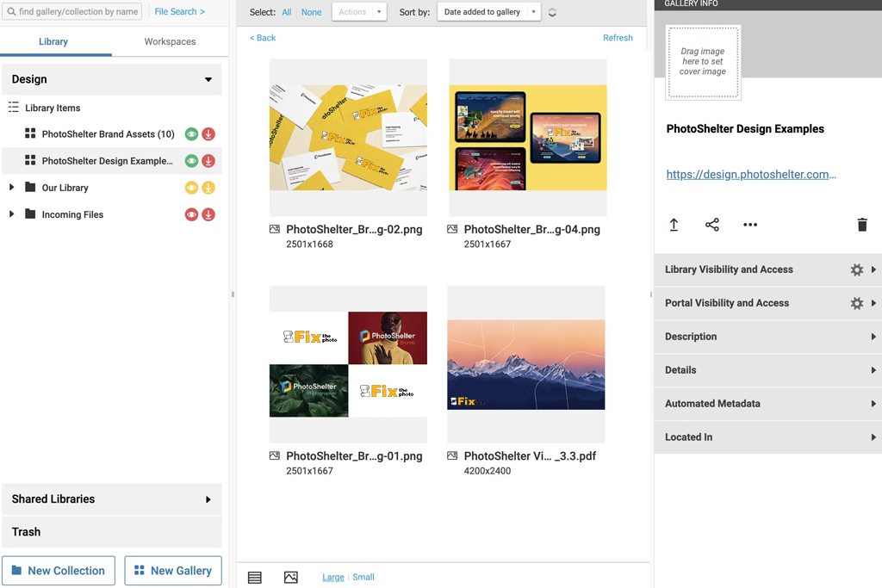The height and width of the screenshot is (588, 882).
Task: Click the New Gallery button
Action: 173,571
